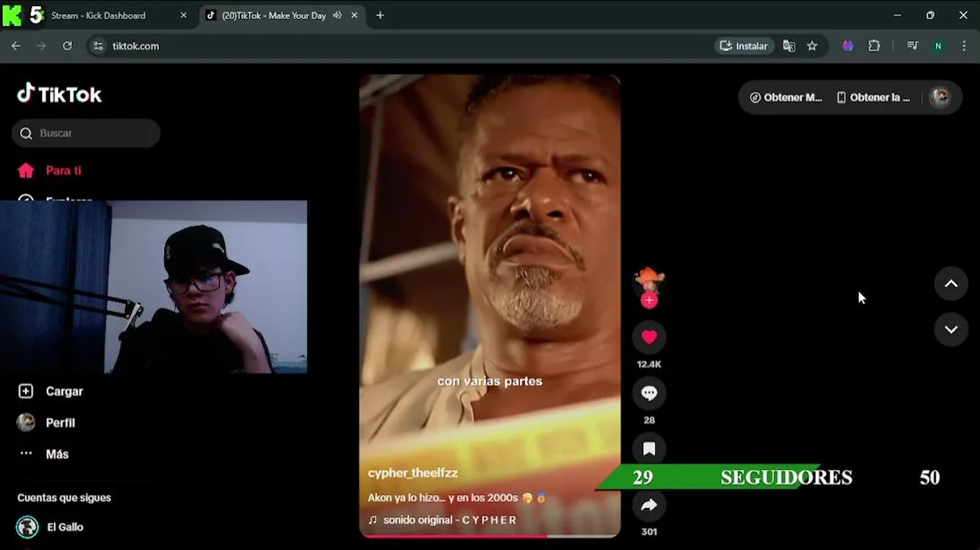Share the video with arrow icon
This screenshot has height=550, width=980.
pyautogui.click(x=649, y=505)
